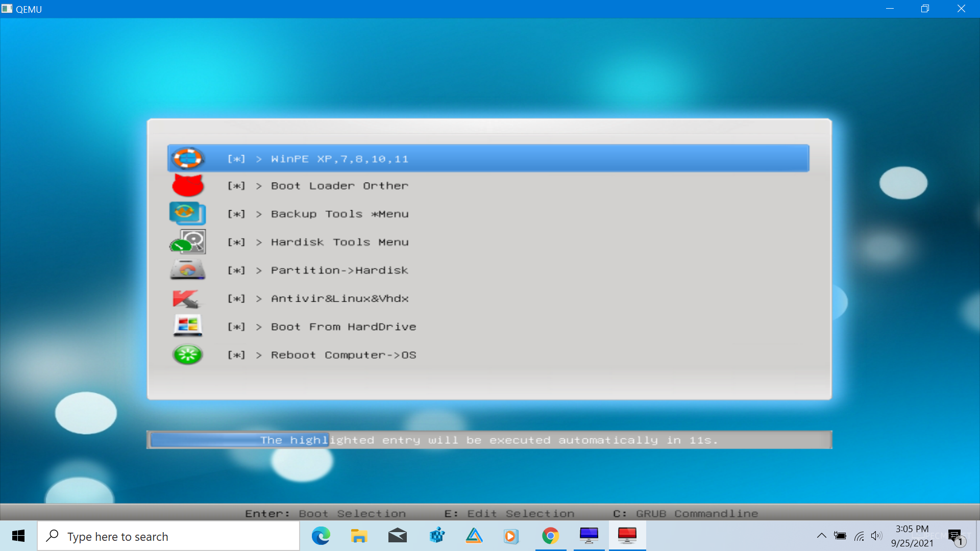This screenshot has height=551, width=980.
Task: Open the triangle logo app on taskbar
Action: 474,536
